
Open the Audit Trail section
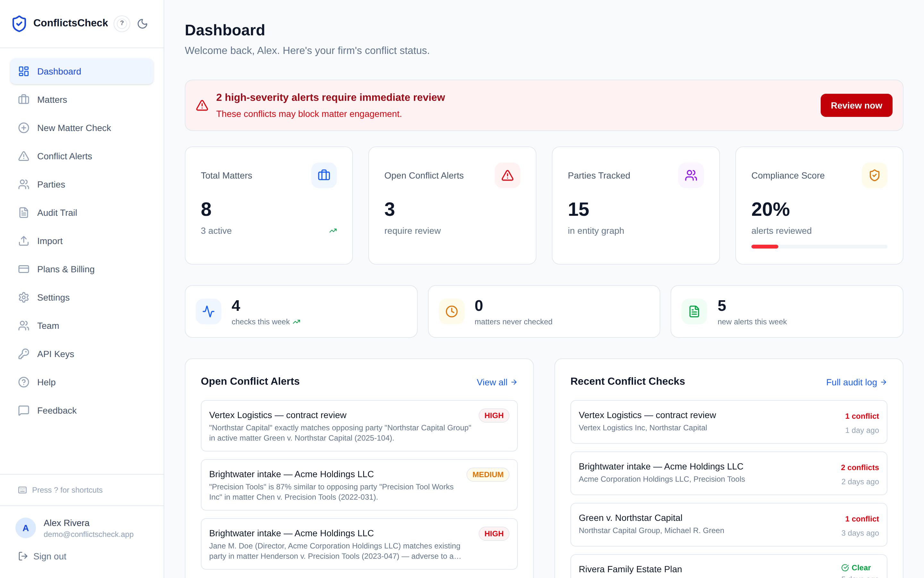(x=82, y=213)
